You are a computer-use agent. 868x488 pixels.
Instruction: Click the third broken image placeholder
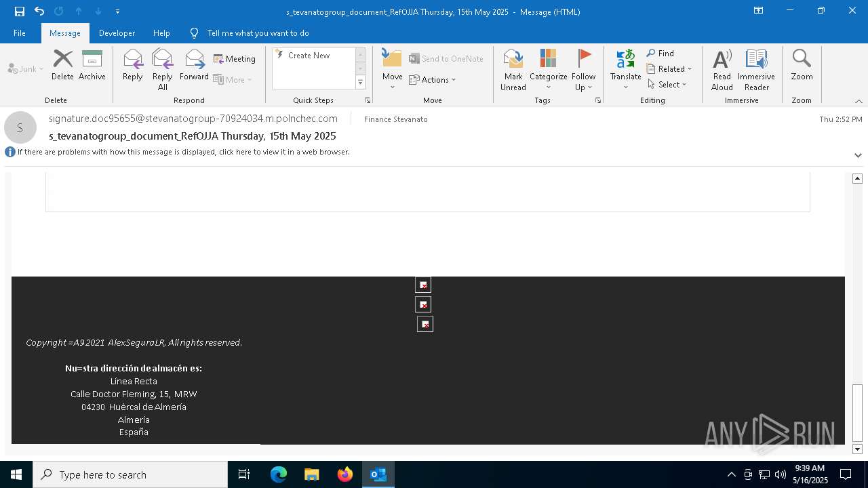pyautogui.click(x=425, y=324)
